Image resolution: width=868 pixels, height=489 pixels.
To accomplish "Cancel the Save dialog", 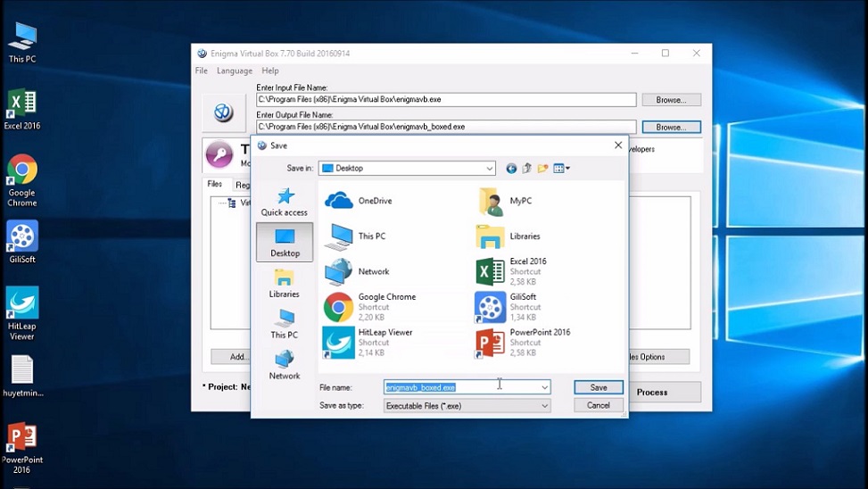I will coord(599,405).
